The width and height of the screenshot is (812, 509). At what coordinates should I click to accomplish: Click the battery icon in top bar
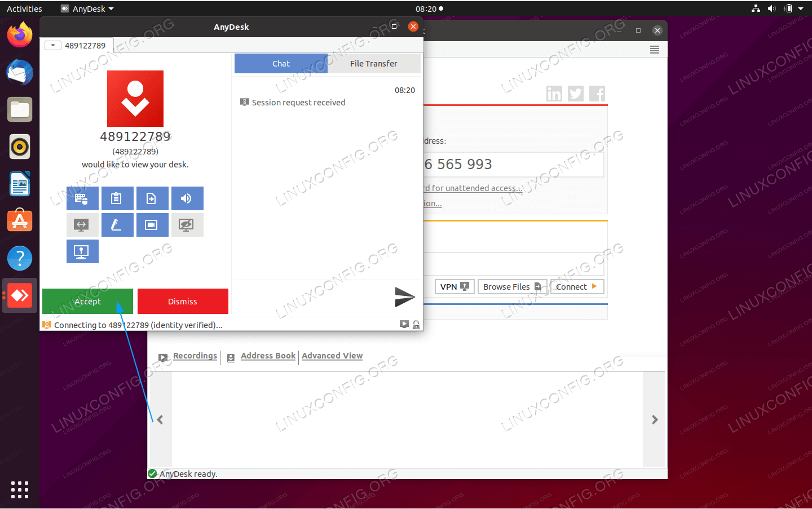coord(788,8)
